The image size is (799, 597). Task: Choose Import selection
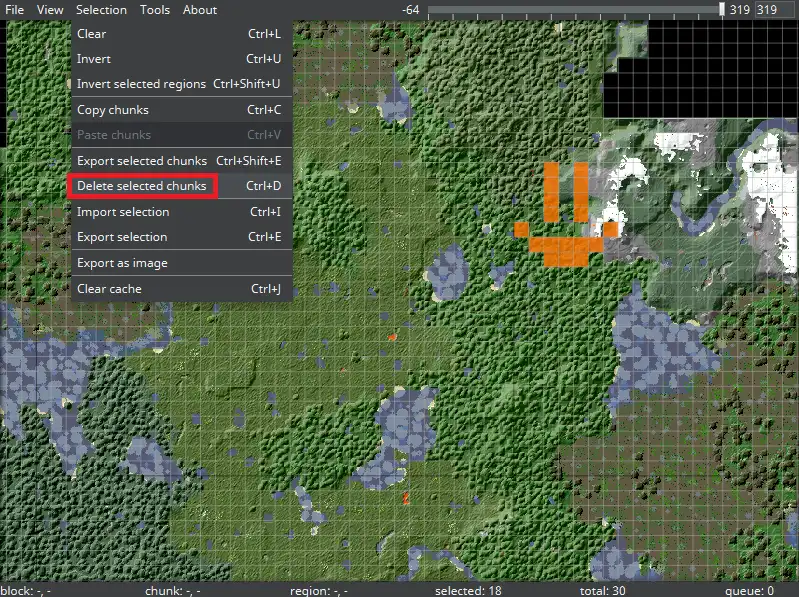(x=181, y=211)
